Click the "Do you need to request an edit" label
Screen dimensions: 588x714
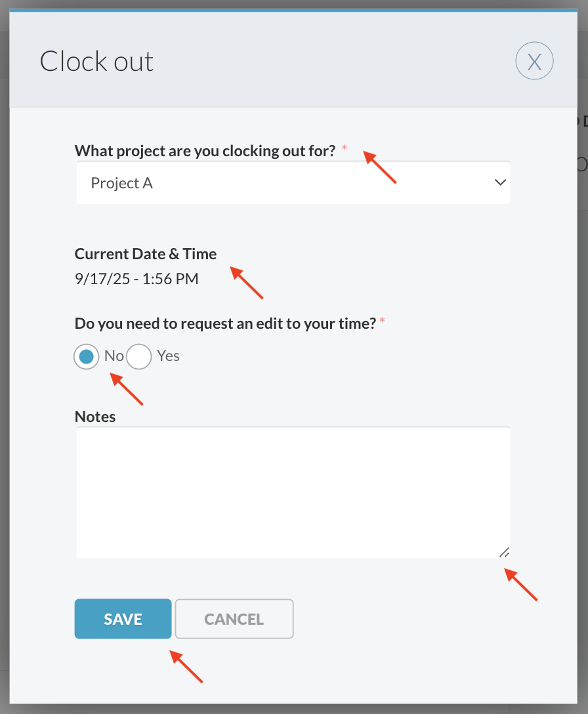226,322
